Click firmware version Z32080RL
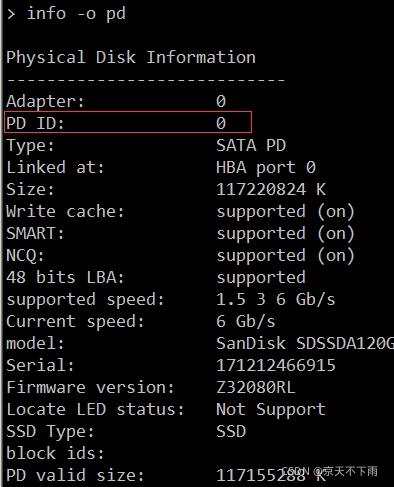This screenshot has height=487, width=394. coord(256,387)
